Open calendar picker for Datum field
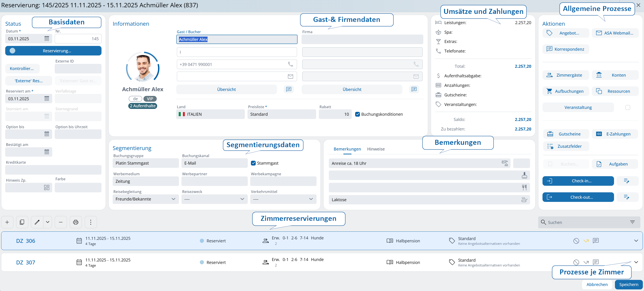Viewport: 644px width, 291px height. [47, 38]
